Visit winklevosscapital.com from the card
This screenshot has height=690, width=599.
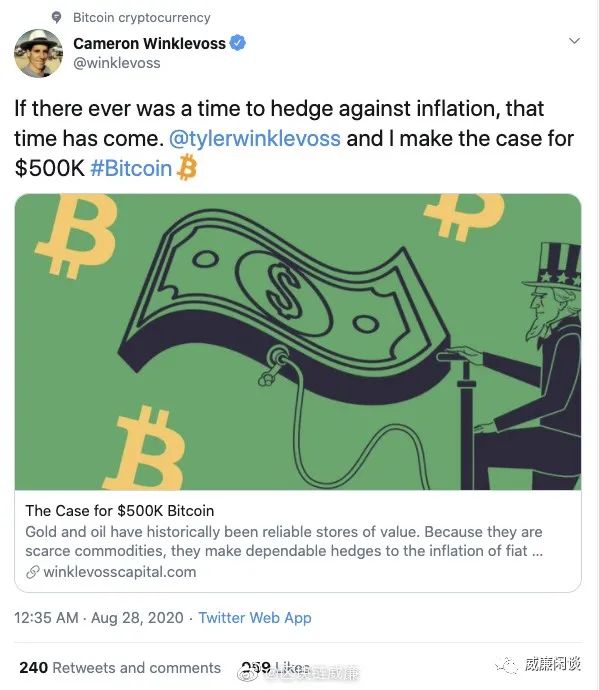coord(120,572)
